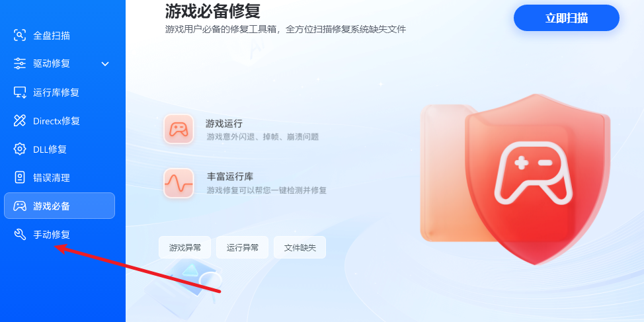Click the 全盘扫描 scan icon
Screen dimensions: 644x322
click(x=20, y=35)
